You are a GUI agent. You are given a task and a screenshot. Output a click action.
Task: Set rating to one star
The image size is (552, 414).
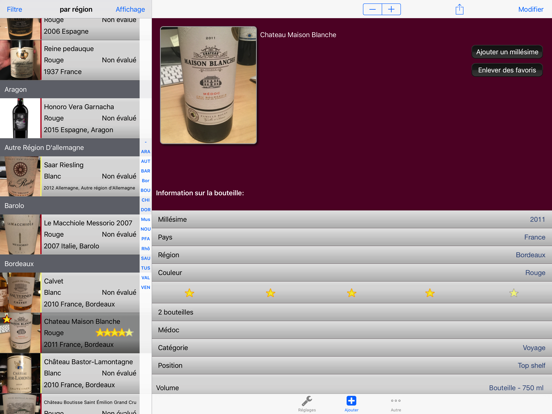point(189,293)
